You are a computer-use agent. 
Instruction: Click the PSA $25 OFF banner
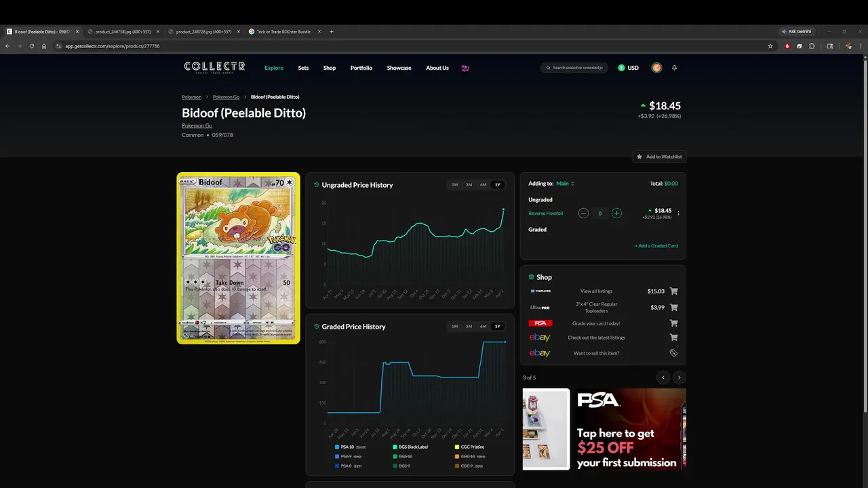pyautogui.click(x=630, y=429)
